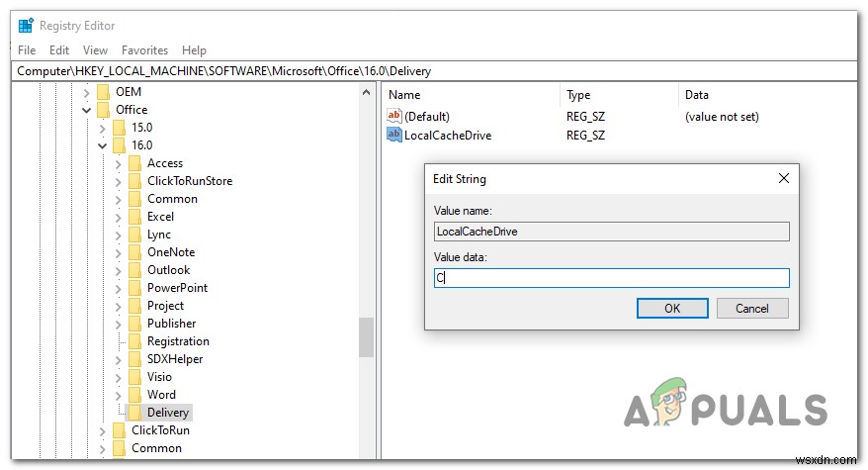This screenshot has width=868, height=470.
Task: Expand the Outlook key
Action: pyautogui.click(x=118, y=270)
